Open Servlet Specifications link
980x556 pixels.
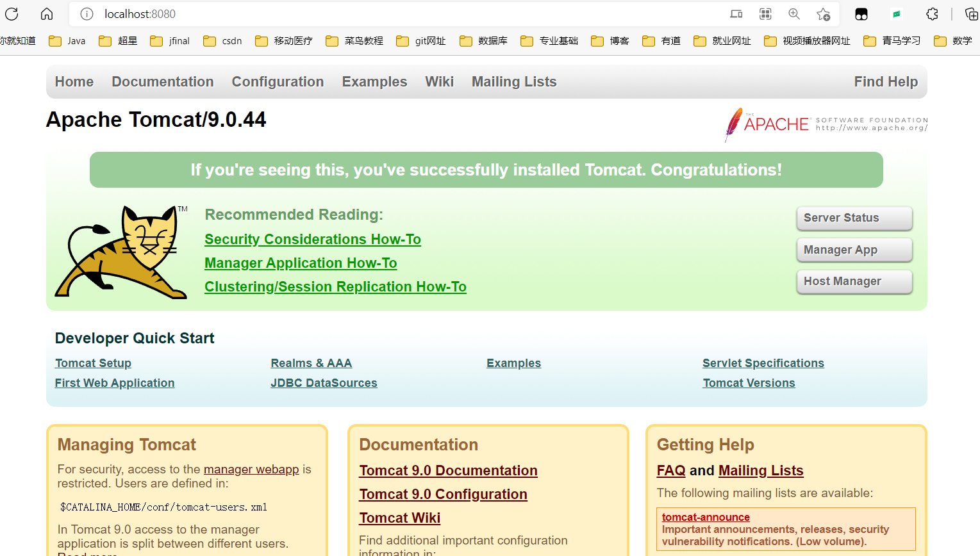pos(763,363)
